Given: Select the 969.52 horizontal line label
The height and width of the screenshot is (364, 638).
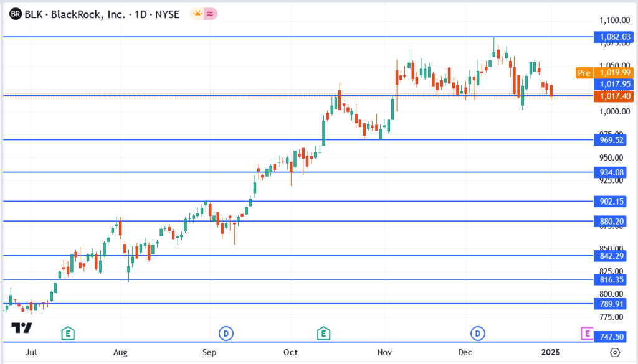Looking at the screenshot, I should [x=612, y=140].
